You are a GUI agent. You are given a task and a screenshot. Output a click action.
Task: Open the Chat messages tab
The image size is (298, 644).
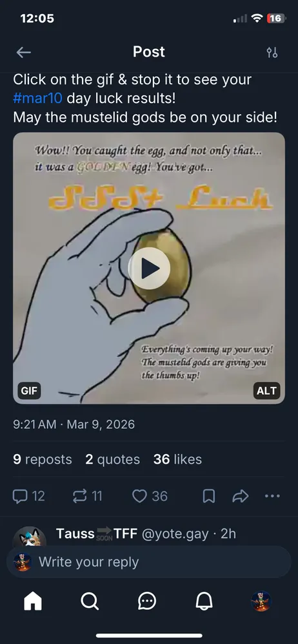pyautogui.click(x=147, y=602)
